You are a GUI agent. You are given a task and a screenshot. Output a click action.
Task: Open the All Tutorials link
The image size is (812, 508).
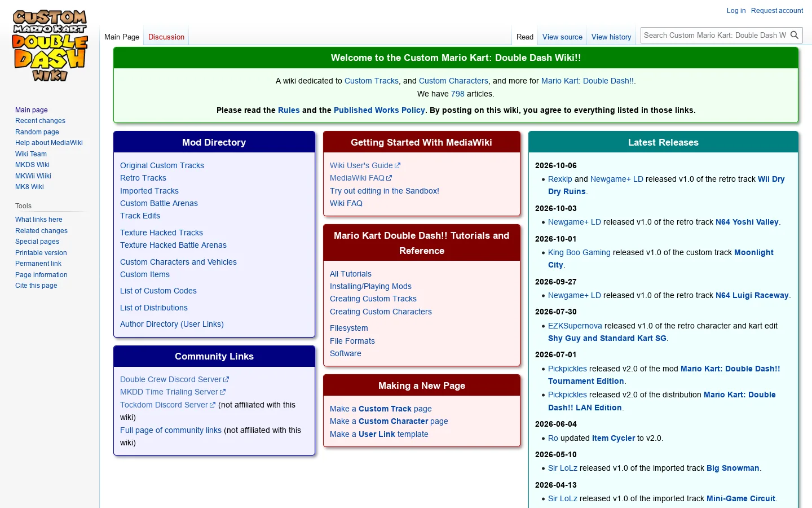(x=351, y=274)
